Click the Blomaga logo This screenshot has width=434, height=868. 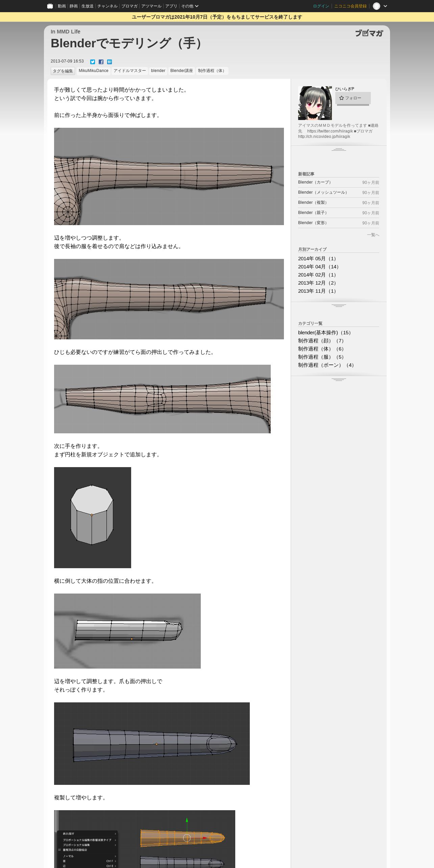pyautogui.click(x=369, y=33)
